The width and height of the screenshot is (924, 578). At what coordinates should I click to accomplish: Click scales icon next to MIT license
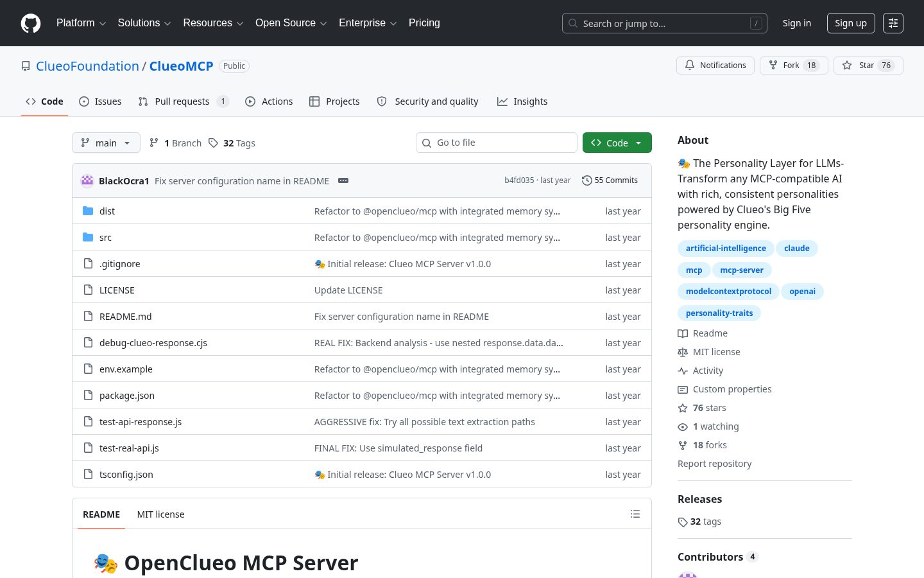point(683,352)
